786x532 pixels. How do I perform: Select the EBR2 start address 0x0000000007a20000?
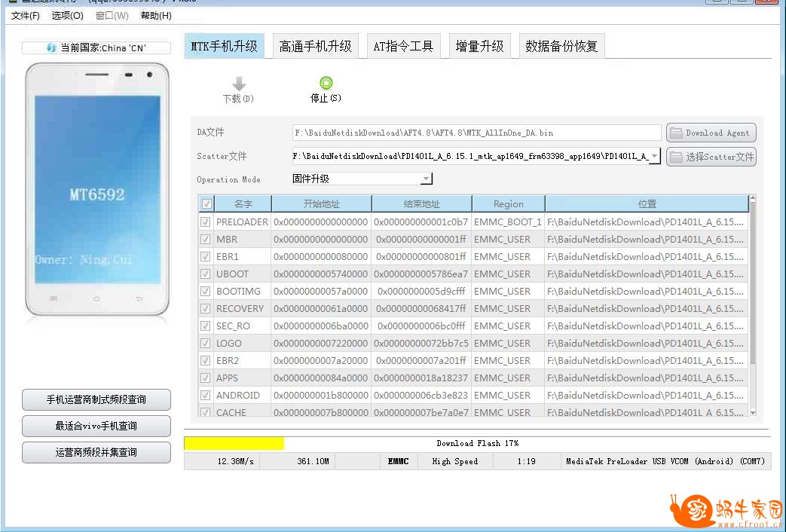(x=321, y=361)
